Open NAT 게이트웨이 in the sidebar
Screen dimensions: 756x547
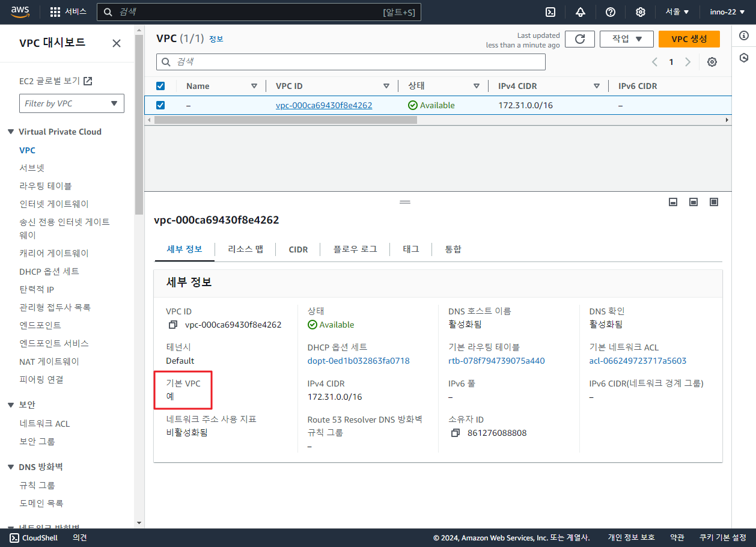(x=49, y=362)
